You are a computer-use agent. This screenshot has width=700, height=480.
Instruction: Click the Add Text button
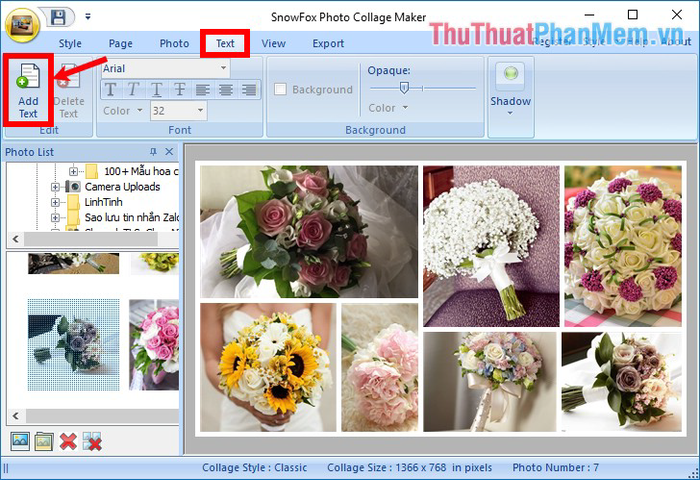pyautogui.click(x=28, y=91)
